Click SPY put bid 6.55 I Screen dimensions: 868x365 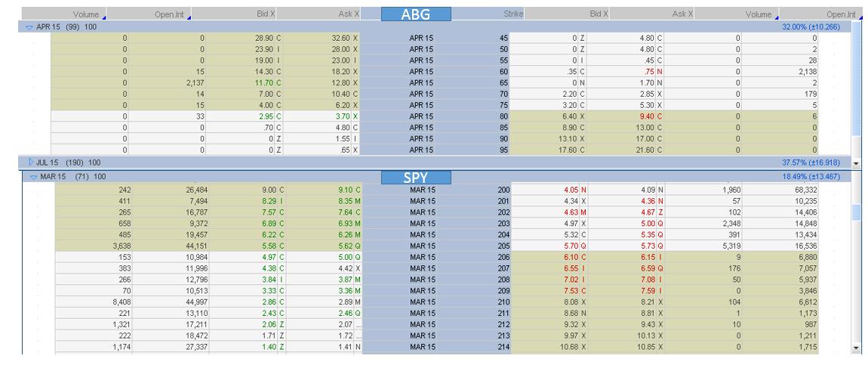coord(576,268)
